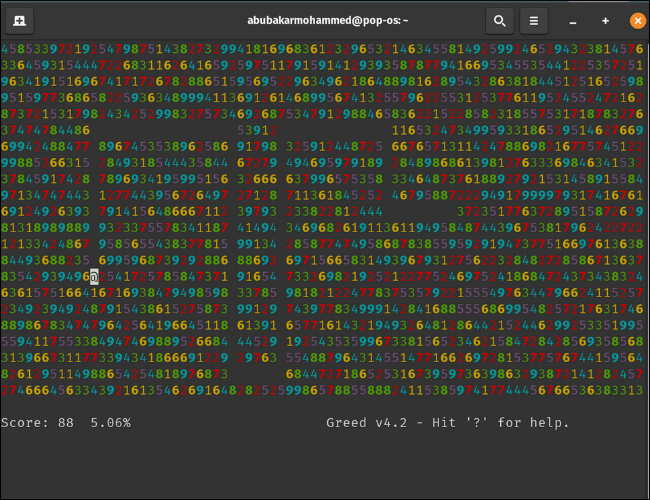Click the blank terminal area below the score line

pos(324,465)
